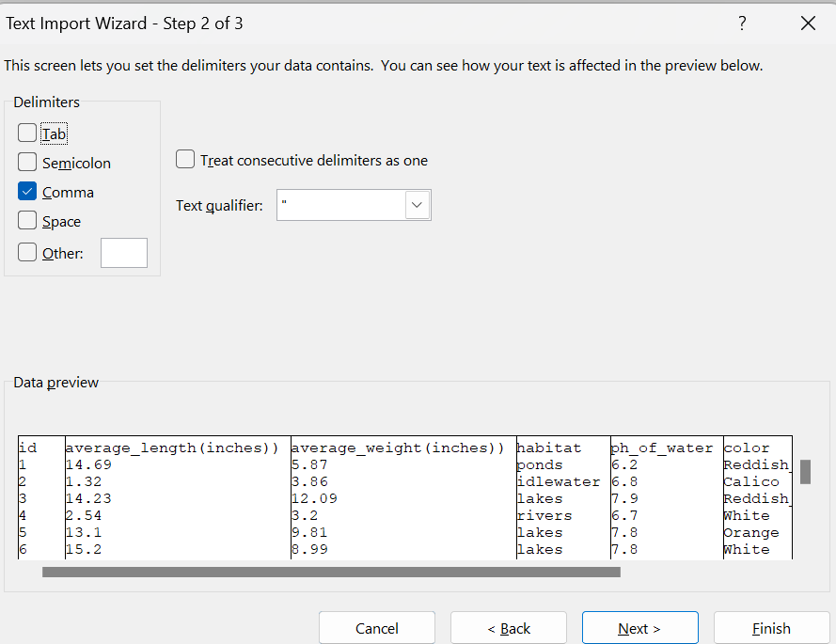
Task: Close the Text Import Wizard dialog
Action: 808,24
